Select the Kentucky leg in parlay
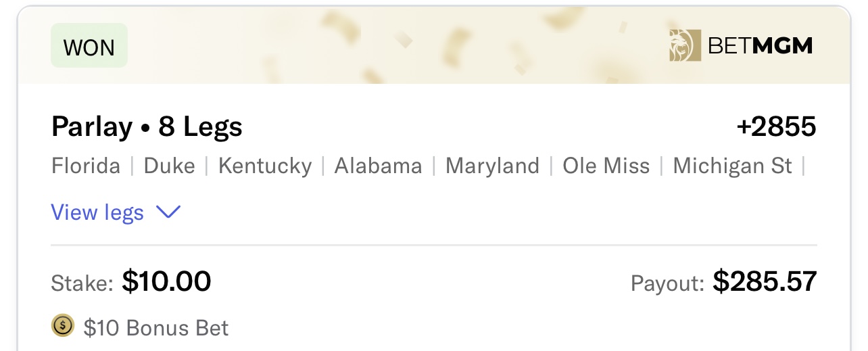 tap(265, 166)
